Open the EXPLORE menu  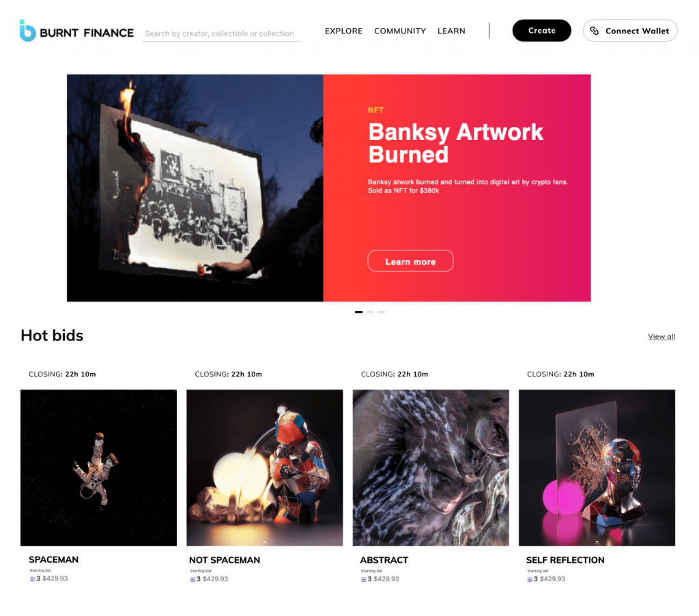coord(344,31)
